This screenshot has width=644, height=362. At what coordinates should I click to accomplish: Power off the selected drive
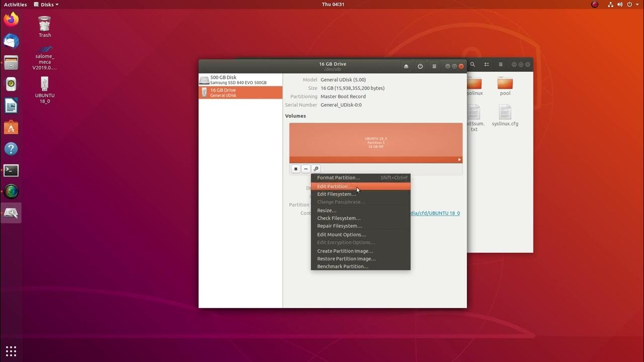pos(420,66)
